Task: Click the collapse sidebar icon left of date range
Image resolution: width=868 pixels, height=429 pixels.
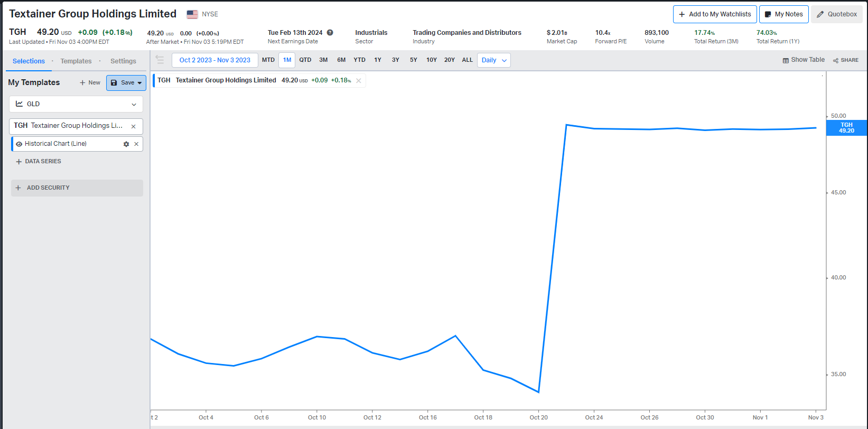Action: 160,60
